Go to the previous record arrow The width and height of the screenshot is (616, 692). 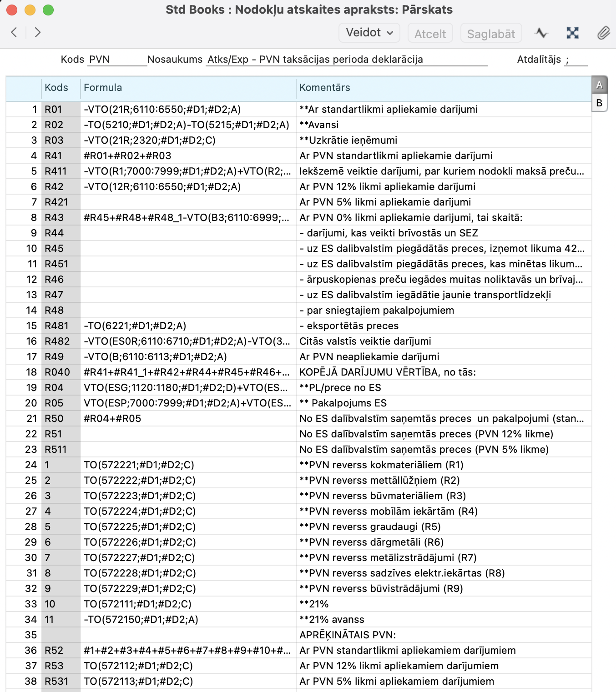14,32
